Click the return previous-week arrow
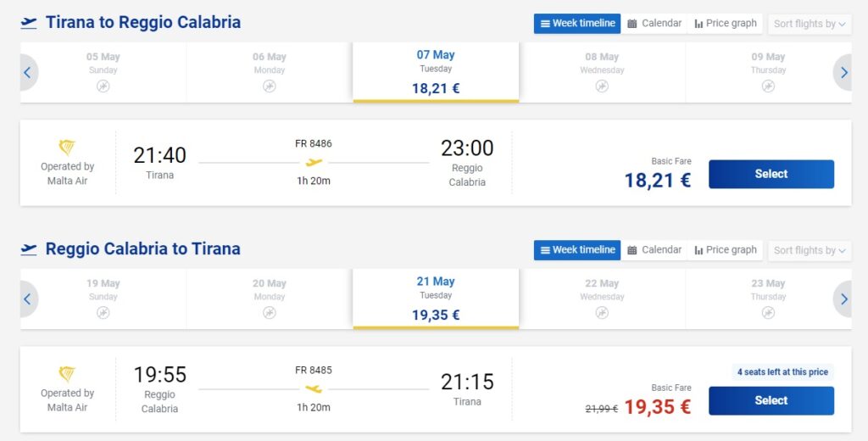Viewport: 868px width, 441px height. (27, 299)
